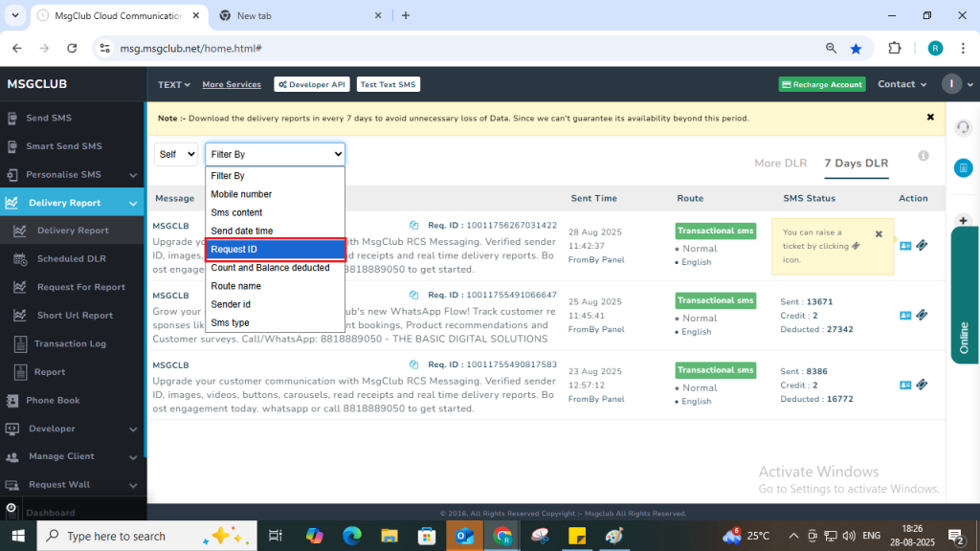This screenshot has width=980, height=551.
Task: Open Short Url Report page
Action: tap(75, 316)
